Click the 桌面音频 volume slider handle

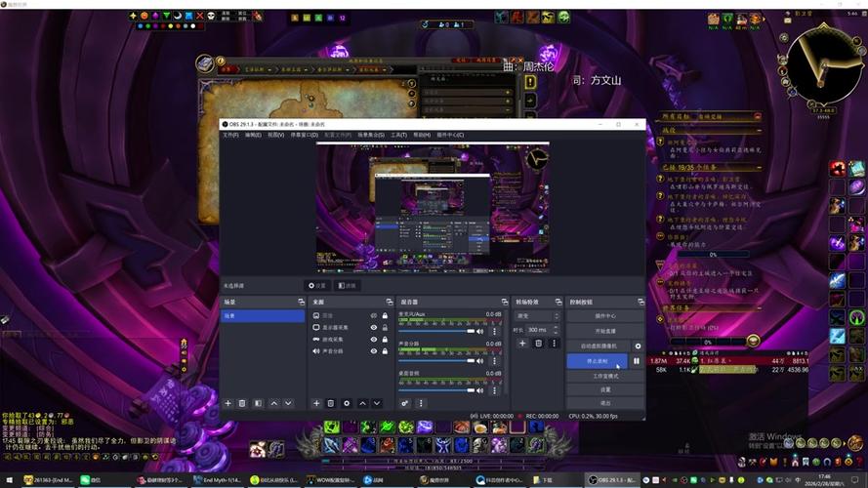[471, 390]
